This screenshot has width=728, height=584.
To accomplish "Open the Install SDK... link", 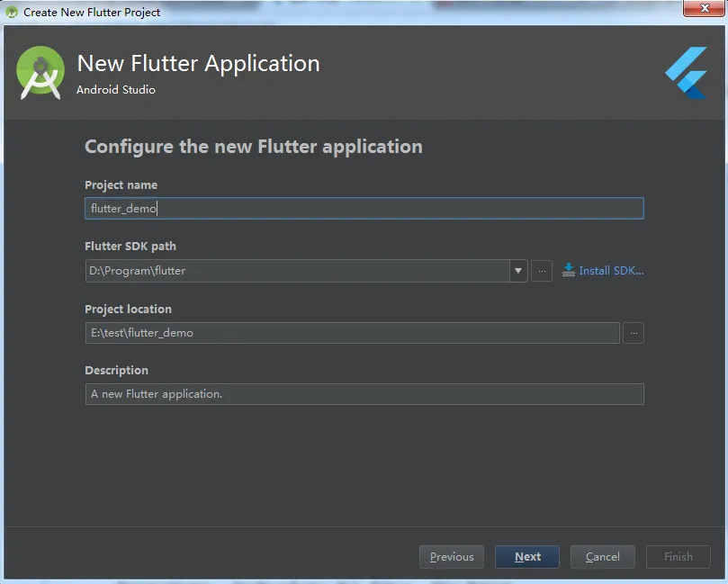I will 611,270.
